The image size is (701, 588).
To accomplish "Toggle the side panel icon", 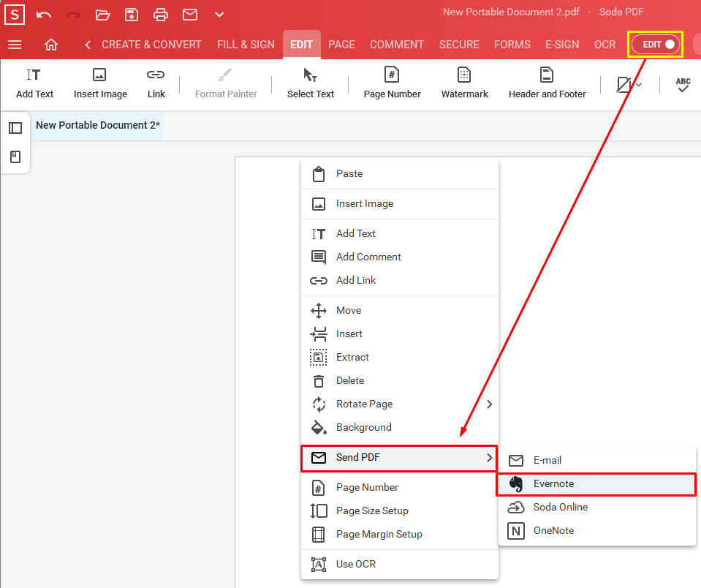I will pyautogui.click(x=15, y=128).
